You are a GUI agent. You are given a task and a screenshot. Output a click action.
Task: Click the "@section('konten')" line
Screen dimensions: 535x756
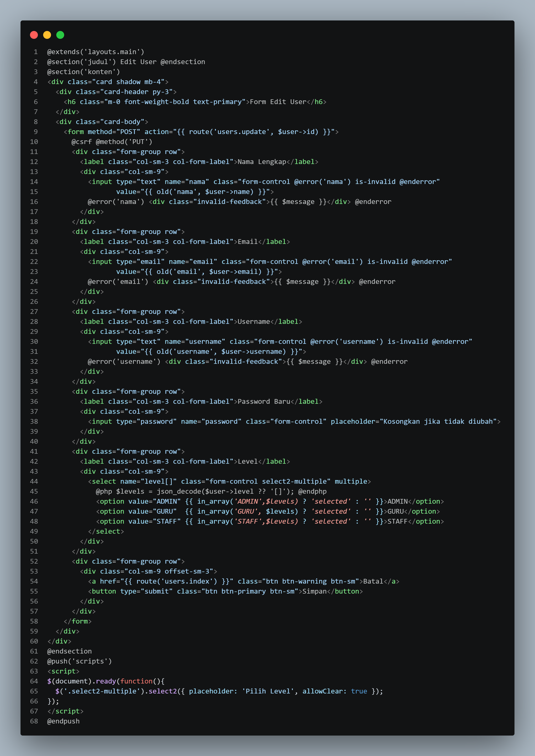click(x=84, y=72)
